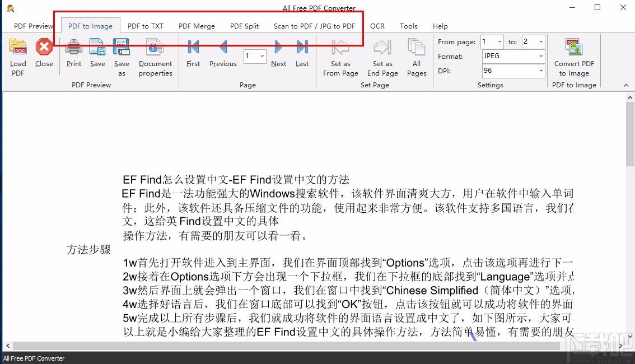Click the Save icon
Image resolution: width=635 pixels, height=364 pixels.
[97, 47]
